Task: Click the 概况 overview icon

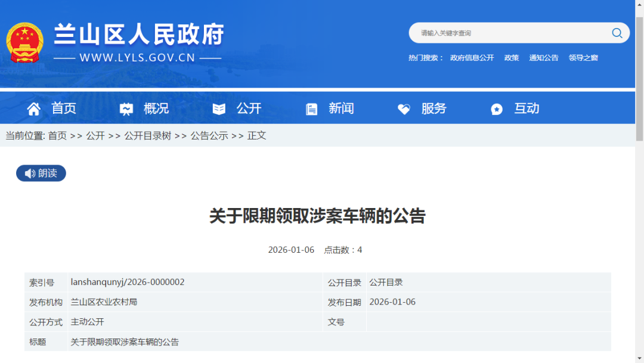Action: pyautogui.click(x=126, y=109)
